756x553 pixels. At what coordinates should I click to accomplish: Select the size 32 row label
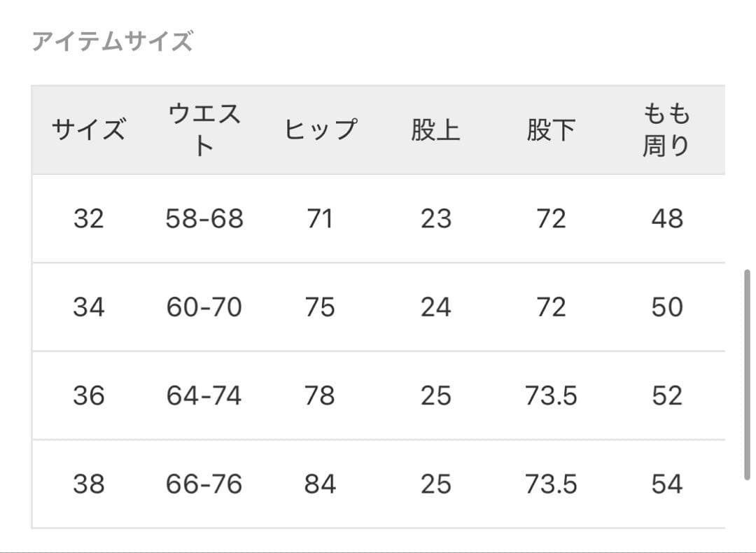[88, 219]
